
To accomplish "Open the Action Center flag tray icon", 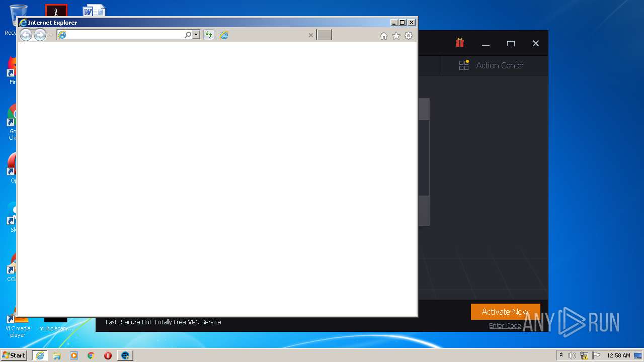I will [x=596, y=355].
